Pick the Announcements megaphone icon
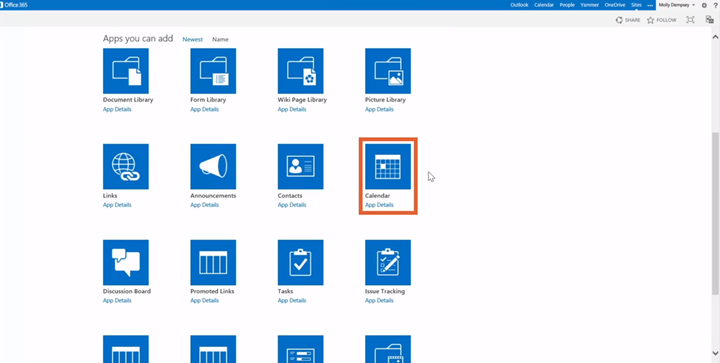Image resolution: width=720 pixels, height=363 pixels. pyautogui.click(x=213, y=167)
